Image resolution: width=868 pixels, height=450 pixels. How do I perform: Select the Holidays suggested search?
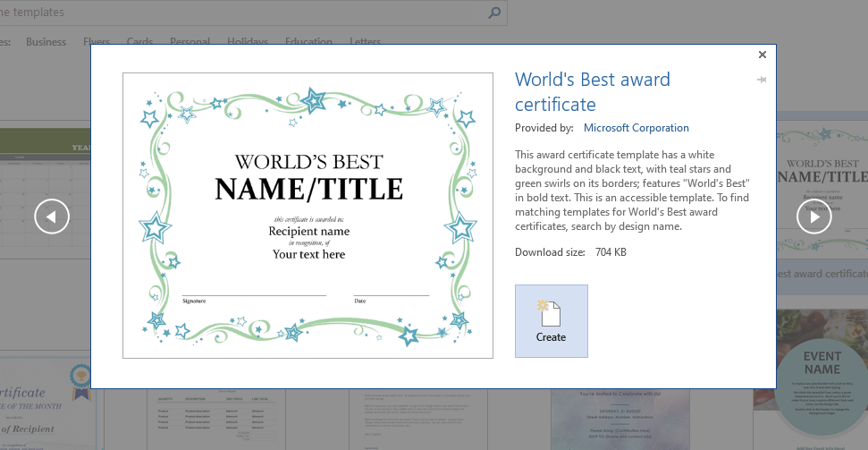tap(248, 42)
